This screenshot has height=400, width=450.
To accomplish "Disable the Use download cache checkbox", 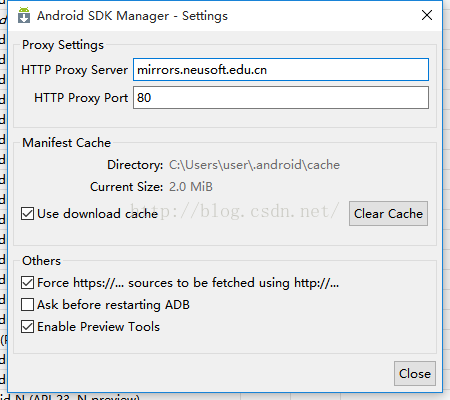I will point(27,214).
